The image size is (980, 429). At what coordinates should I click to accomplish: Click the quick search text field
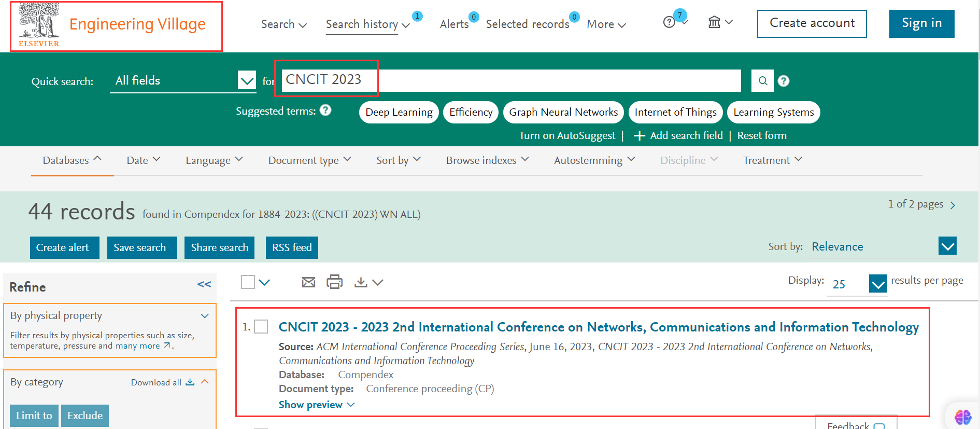click(x=512, y=80)
